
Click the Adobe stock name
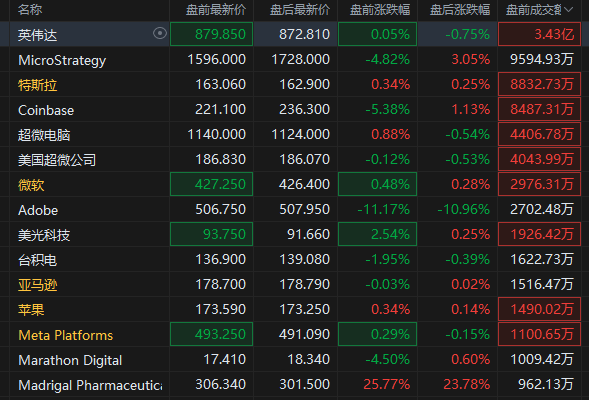[x=38, y=210]
